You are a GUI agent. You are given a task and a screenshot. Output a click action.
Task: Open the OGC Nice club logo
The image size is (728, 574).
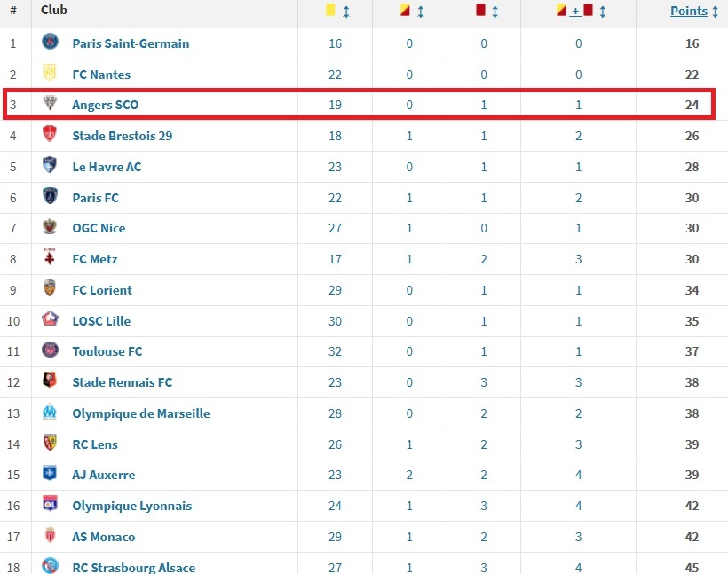51,227
